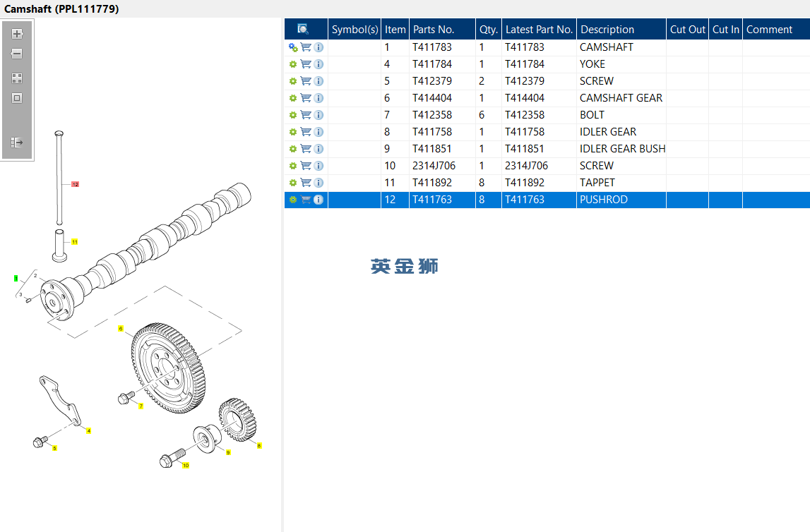Add TAPPET T411892 to cart
Viewport: 810px width, 532px height.
pyautogui.click(x=306, y=183)
